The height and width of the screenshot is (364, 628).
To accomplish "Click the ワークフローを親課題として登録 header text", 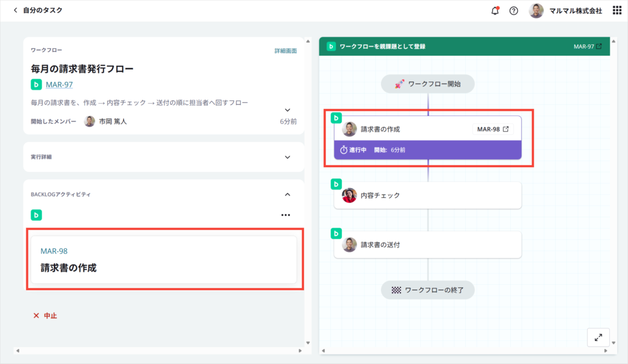I will click(x=383, y=47).
